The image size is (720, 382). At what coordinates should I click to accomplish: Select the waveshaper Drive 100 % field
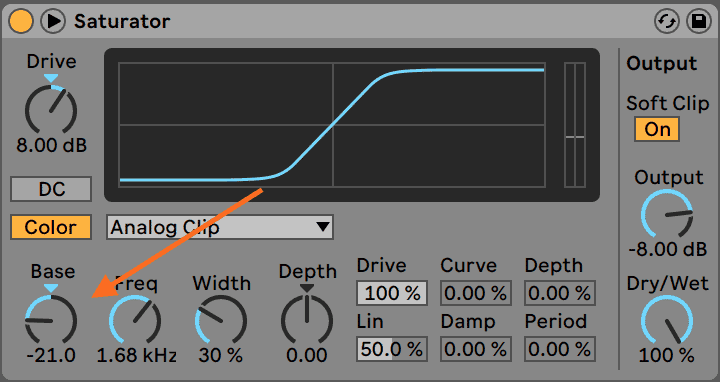pos(392,293)
